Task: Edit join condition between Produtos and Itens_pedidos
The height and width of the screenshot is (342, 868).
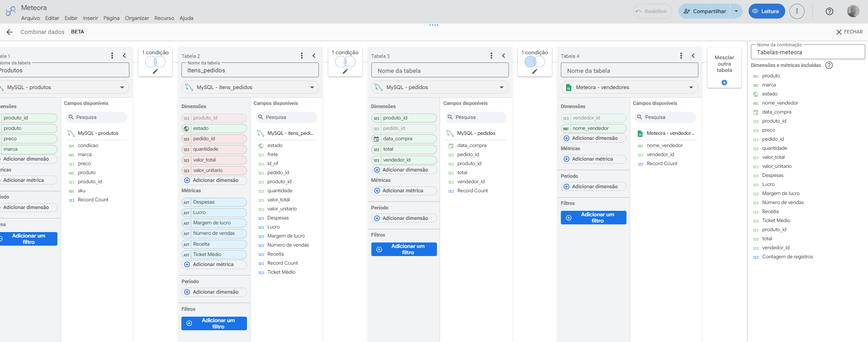Action: [x=155, y=71]
